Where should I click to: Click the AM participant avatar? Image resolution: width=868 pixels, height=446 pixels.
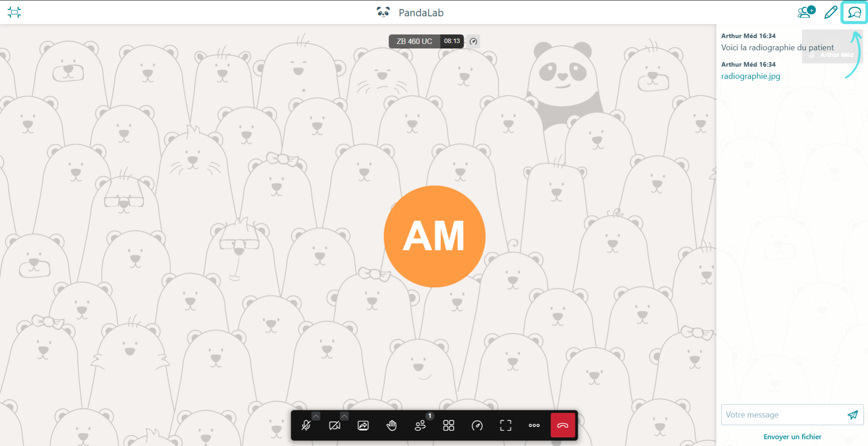[x=434, y=236]
